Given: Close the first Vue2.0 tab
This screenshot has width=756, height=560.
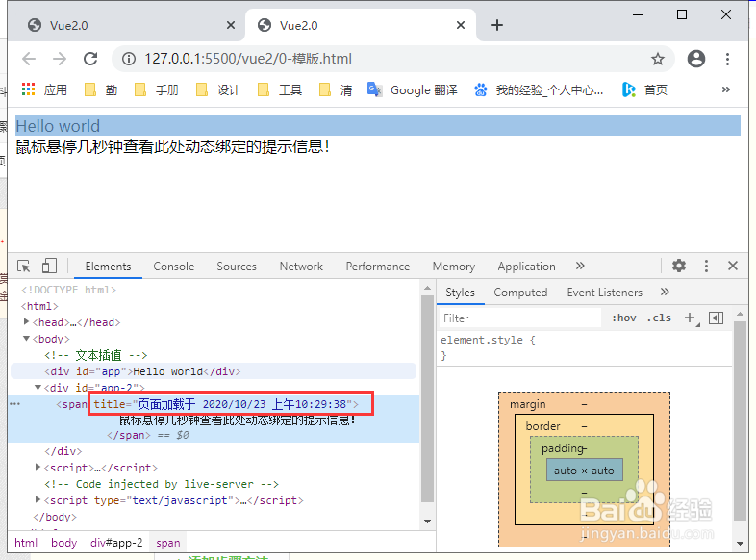Looking at the screenshot, I should click(231, 25).
